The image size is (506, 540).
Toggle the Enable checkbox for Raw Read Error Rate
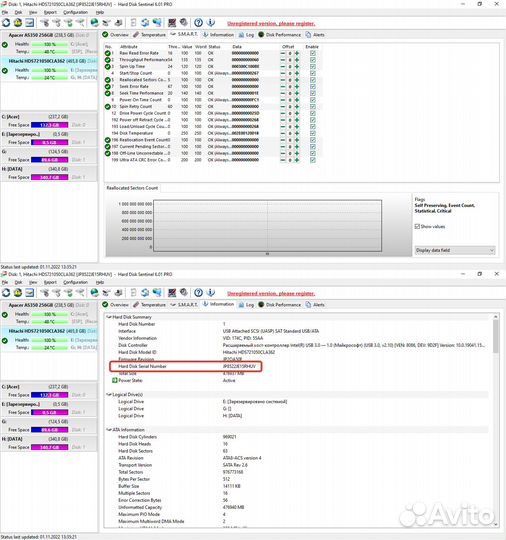[x=313, y=53]
